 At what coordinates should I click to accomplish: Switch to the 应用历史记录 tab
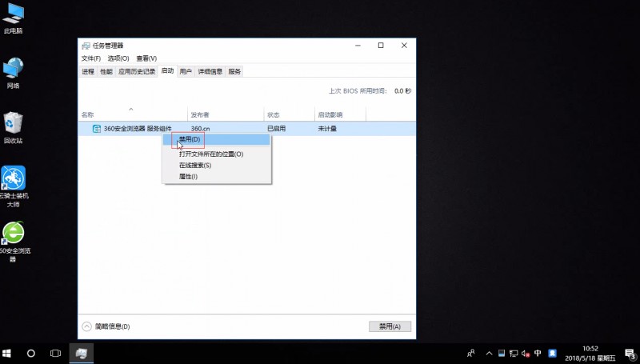137,71
